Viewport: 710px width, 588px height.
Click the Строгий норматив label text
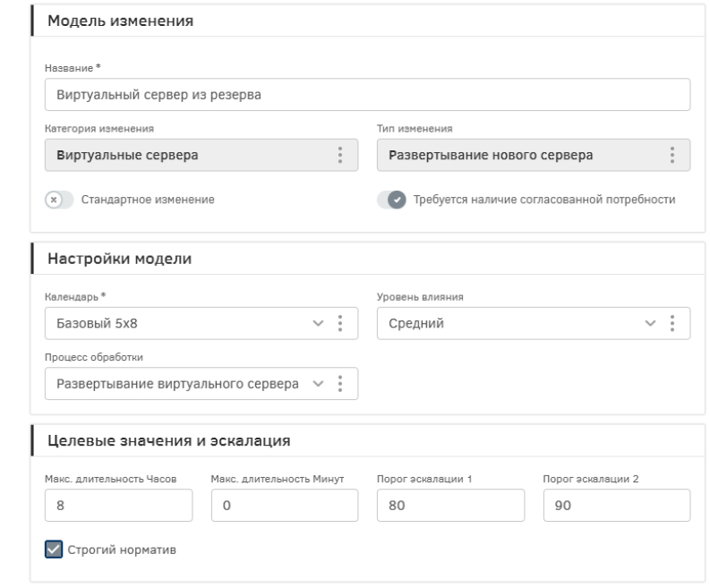(x=123, y=550)
